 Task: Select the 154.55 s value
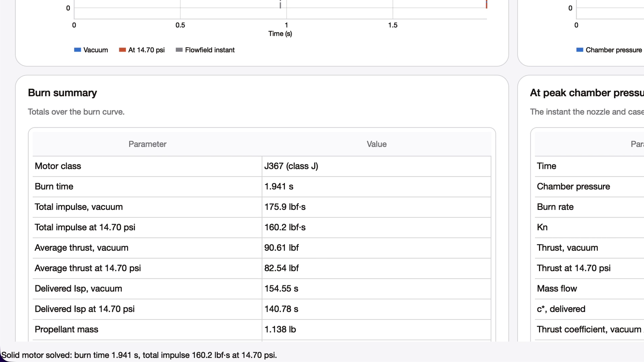coord(281,289)
